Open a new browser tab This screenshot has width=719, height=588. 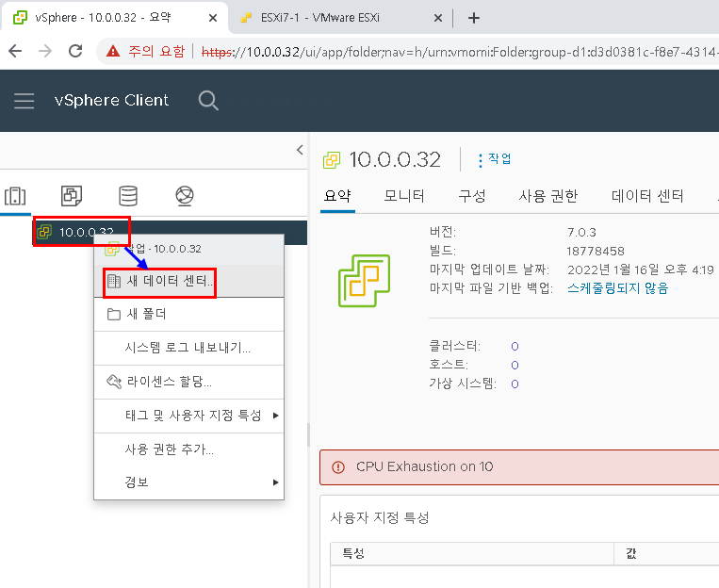(x=474, y=18)
